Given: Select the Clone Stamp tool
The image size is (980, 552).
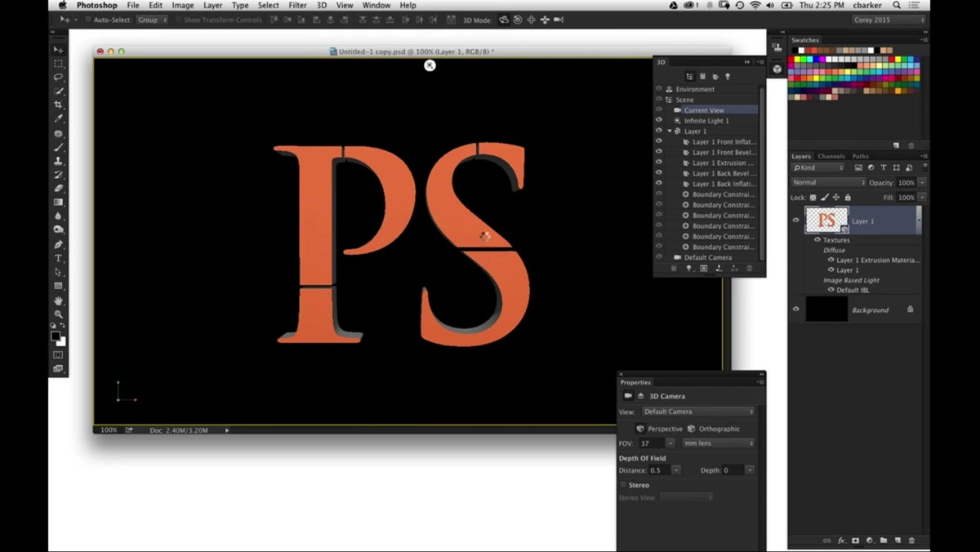Looking at the screenshot, I should click(x=58, y=161).
